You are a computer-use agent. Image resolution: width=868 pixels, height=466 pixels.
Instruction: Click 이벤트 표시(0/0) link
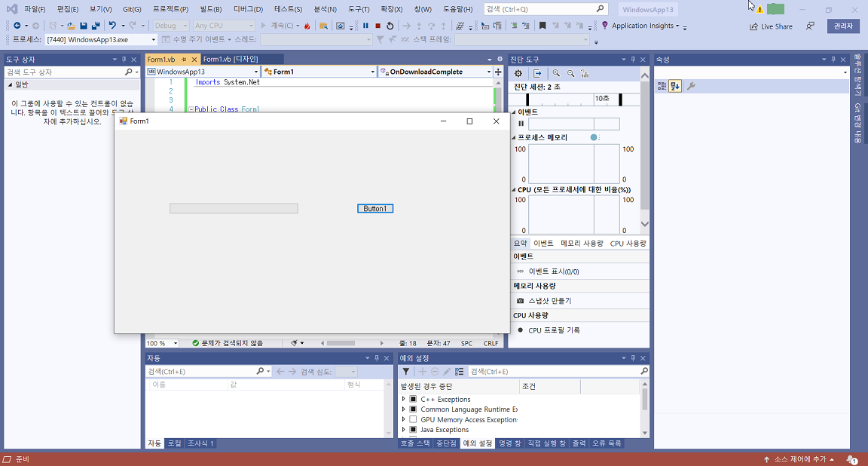tap(554, 271)
